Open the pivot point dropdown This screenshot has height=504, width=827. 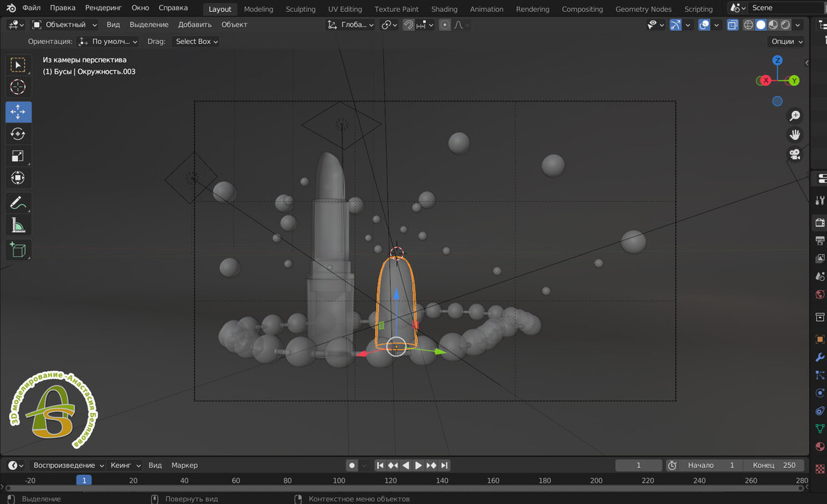click(389, 25)
